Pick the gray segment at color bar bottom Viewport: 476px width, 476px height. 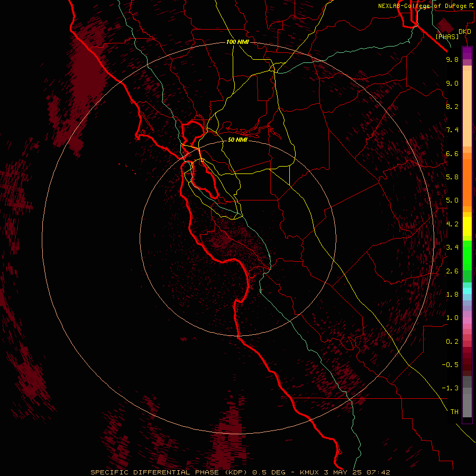(467, 402)
